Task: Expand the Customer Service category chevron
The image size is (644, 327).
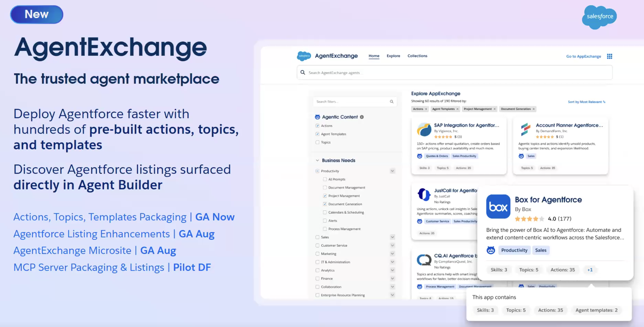Action: pos(392,245)
